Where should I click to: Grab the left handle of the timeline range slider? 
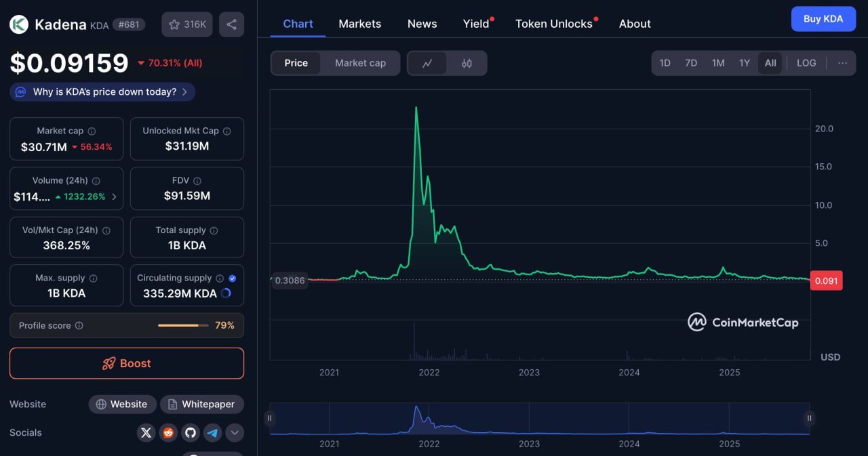pos(270,418)
